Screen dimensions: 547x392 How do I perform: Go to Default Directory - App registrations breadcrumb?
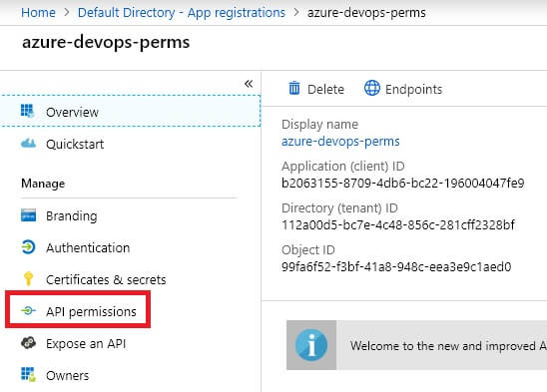182,13
